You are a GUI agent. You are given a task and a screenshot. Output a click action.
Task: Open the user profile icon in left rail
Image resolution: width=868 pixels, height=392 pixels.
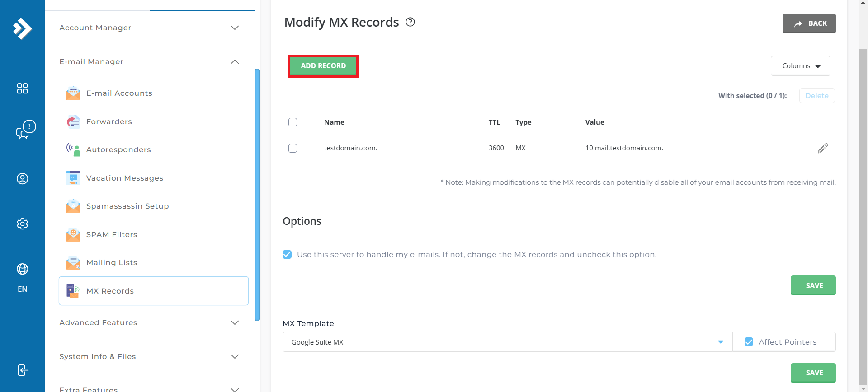pos(22,179)
